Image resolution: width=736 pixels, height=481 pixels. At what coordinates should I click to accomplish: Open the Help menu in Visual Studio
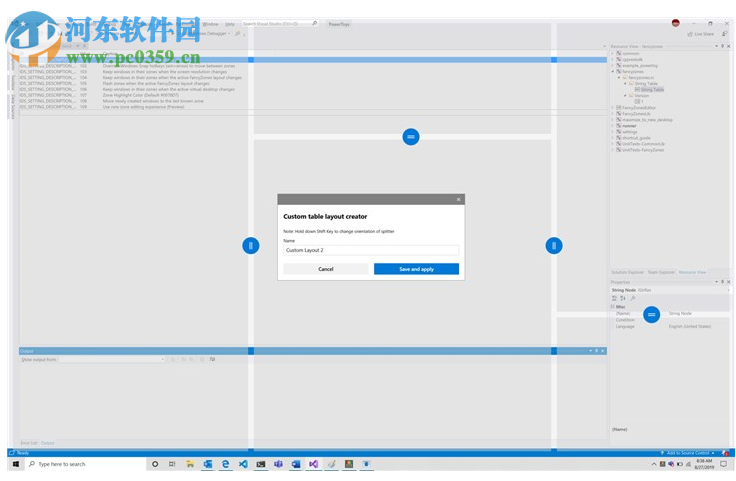(x=230, y=24)
